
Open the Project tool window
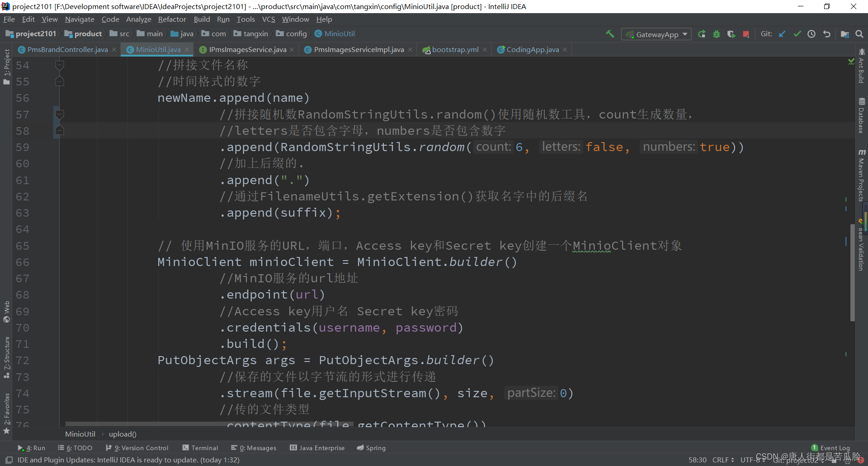tap(6, 67)
